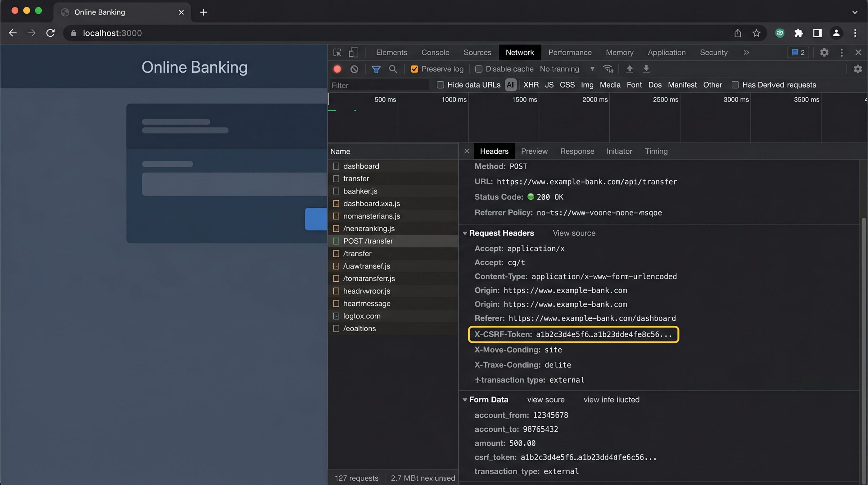Open the extensions puzzle icon
Screen dimensions: 868x485
798,33
